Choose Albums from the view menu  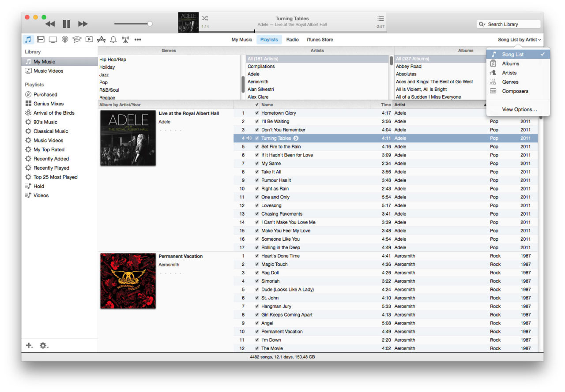click(510, 63)
